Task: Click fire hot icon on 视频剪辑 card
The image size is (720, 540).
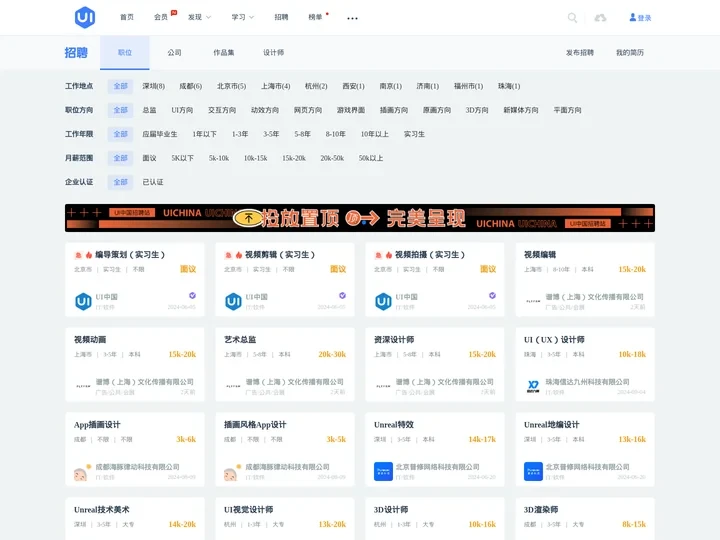Action: pos(239,255)
